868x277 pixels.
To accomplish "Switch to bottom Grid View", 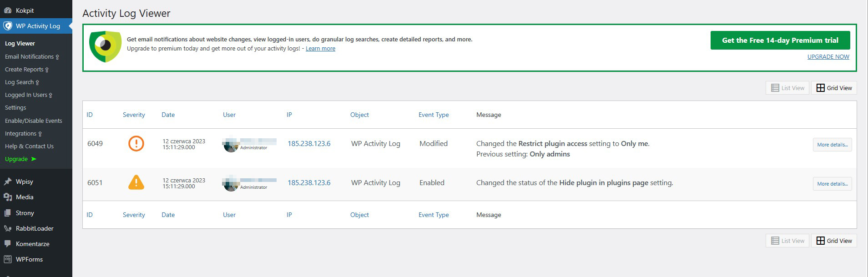I will coord(834,241).
